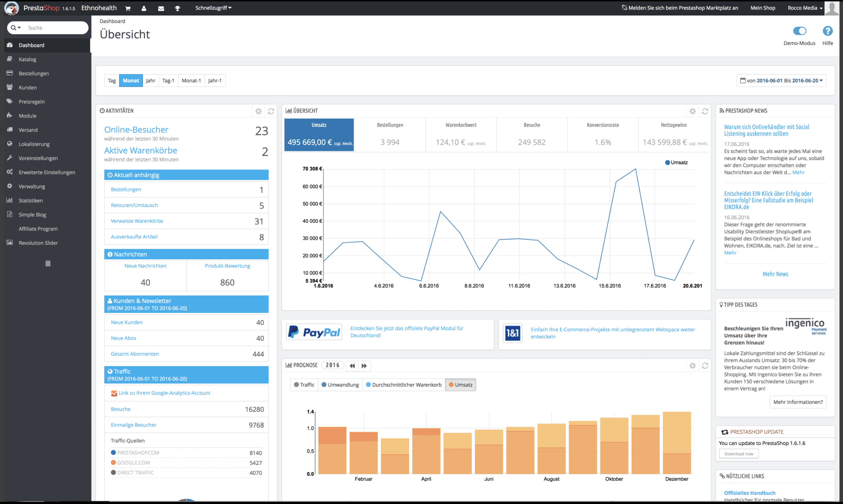This screenshot has height=504, width=843.
Task: Open the Statistiken section in sidebar
Action: (x=31, y=200)
